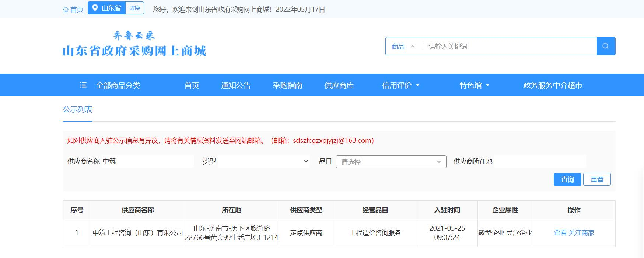Expand the 信用评价 dropdown menu
This screenshot has height=258, width=644.
(400, 85)
